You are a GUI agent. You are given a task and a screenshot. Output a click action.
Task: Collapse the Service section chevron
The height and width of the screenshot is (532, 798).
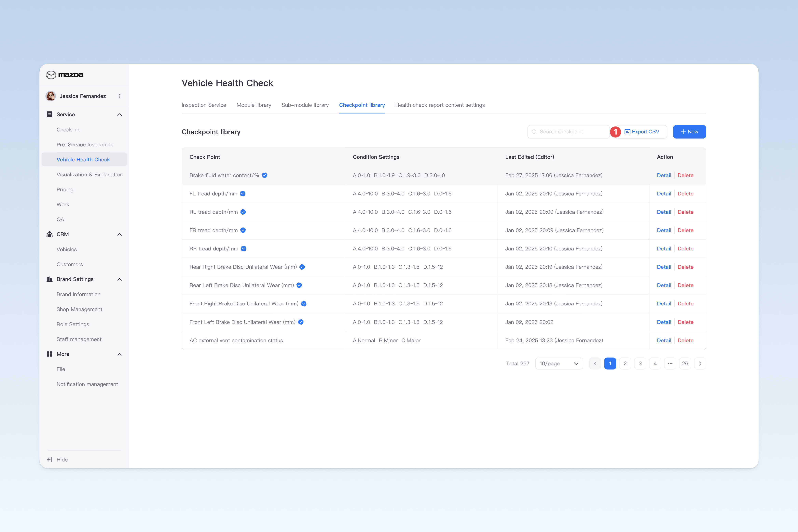[119, 115]
